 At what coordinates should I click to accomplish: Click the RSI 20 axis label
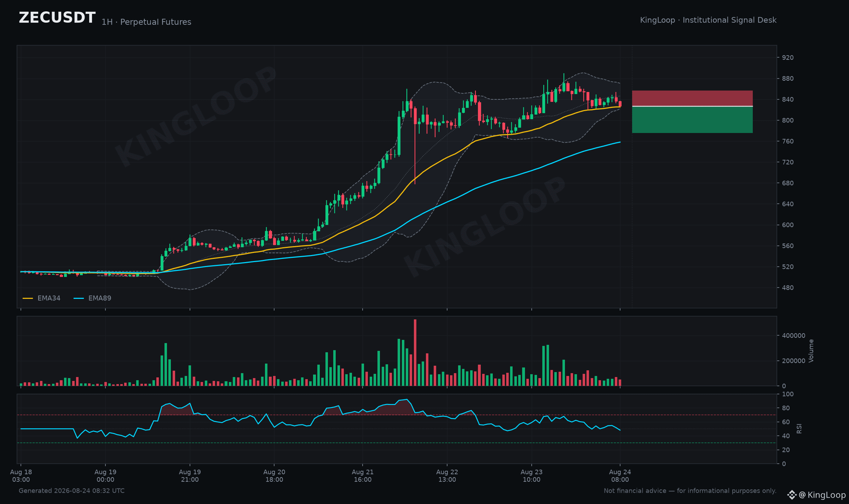pos(786,450)
